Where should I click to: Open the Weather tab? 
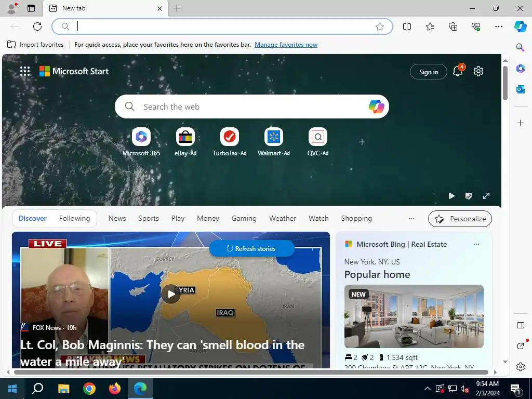(282, 219)
